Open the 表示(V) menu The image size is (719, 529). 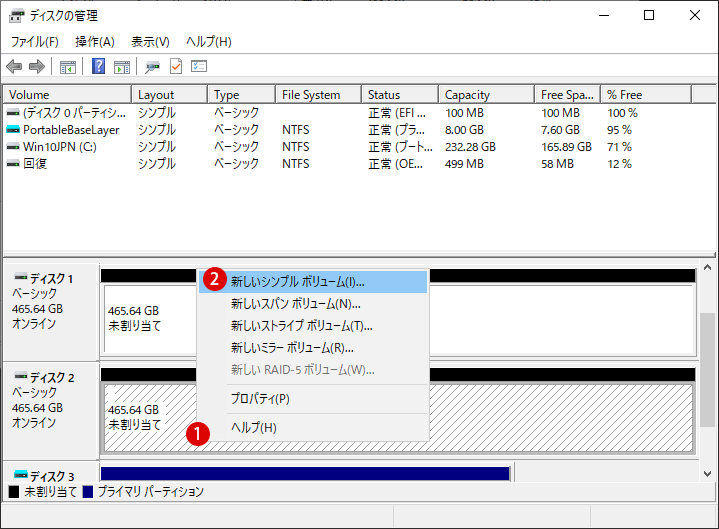pos(150,42)
